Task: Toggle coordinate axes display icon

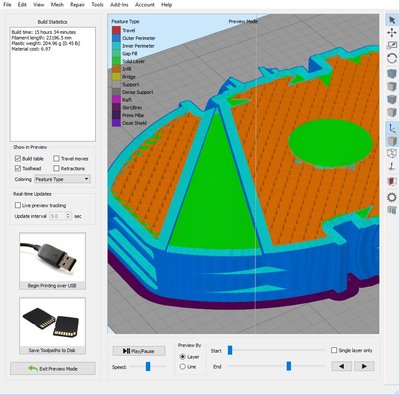Action: [392, 128]
